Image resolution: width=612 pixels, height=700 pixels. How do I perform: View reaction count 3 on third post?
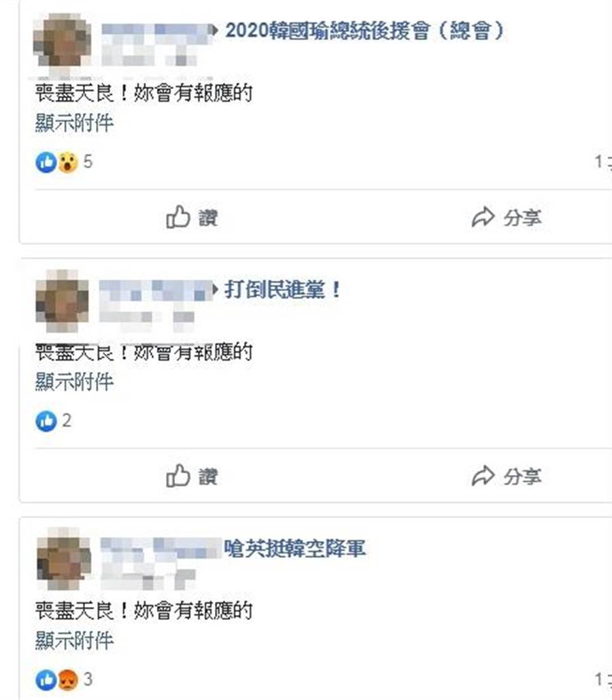pyautogui.click(x=88, y=680)
